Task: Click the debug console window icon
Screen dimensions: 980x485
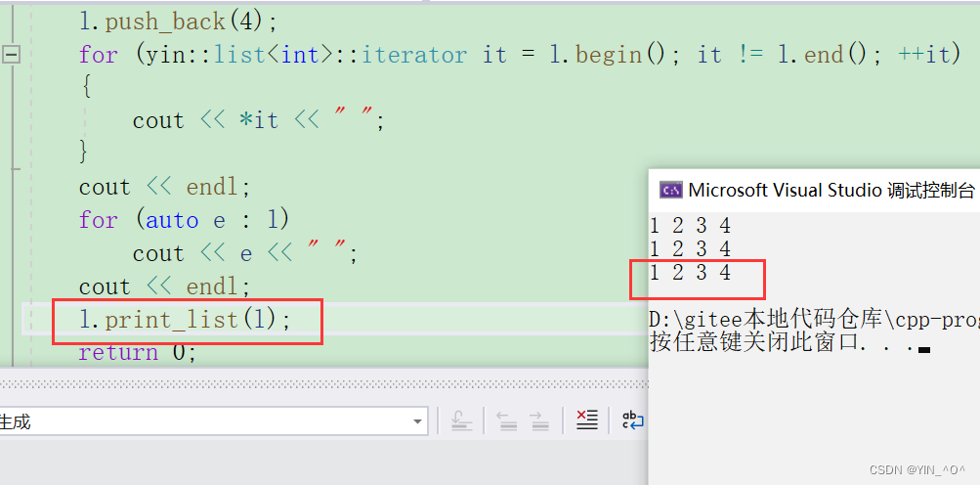Action: point(671,191)
